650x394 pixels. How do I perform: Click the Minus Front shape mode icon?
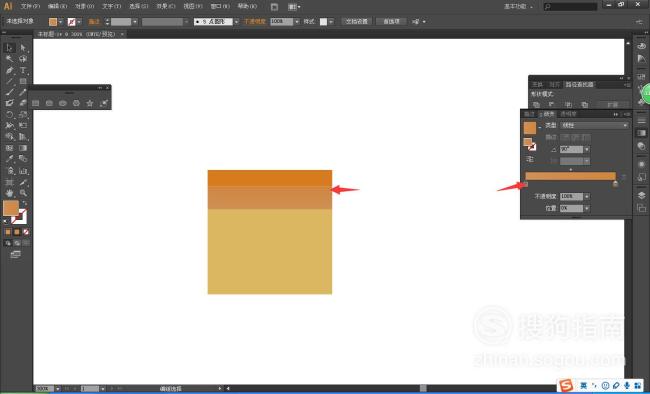point(552,105)
